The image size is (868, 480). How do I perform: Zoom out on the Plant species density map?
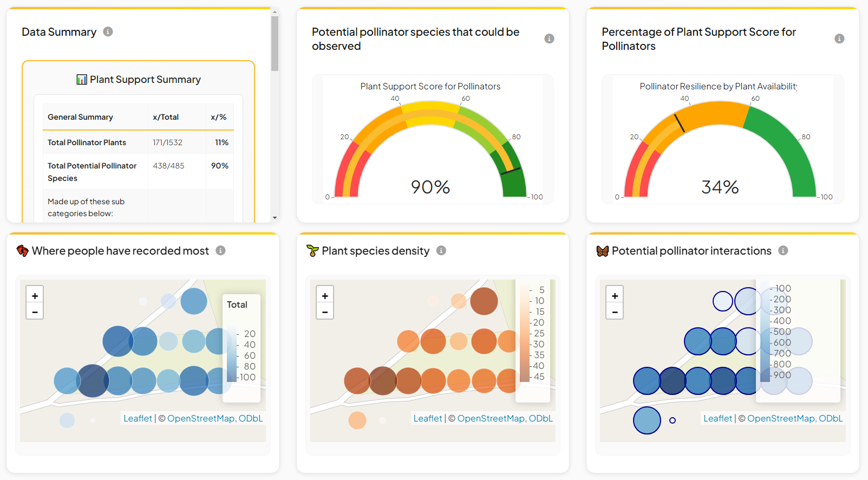pos(325,312)
